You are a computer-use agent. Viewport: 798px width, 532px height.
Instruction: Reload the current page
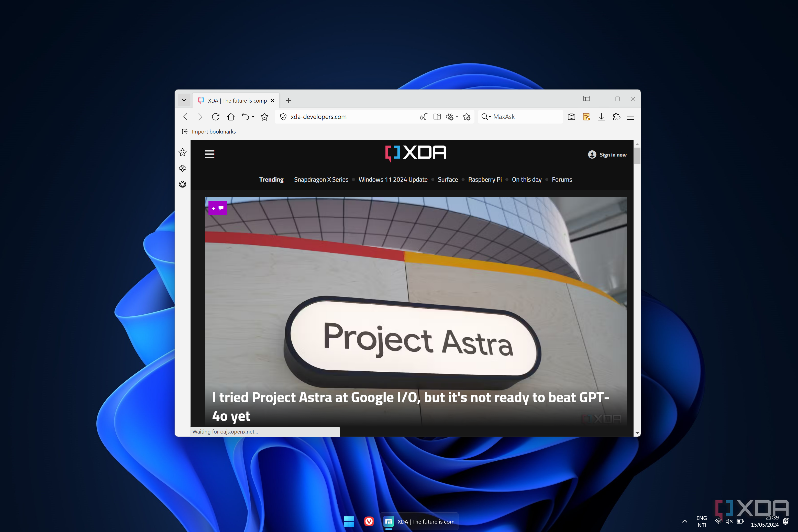[215, 117]
